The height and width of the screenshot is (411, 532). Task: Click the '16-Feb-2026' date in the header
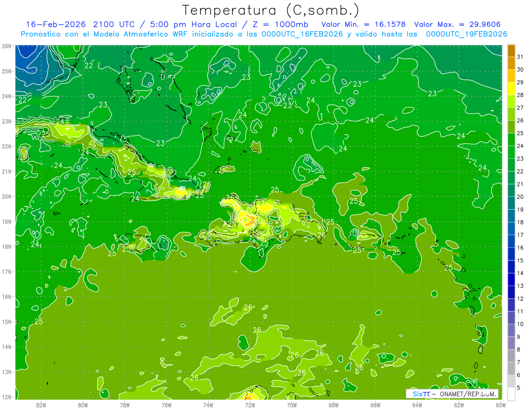(x=56, y=24)
